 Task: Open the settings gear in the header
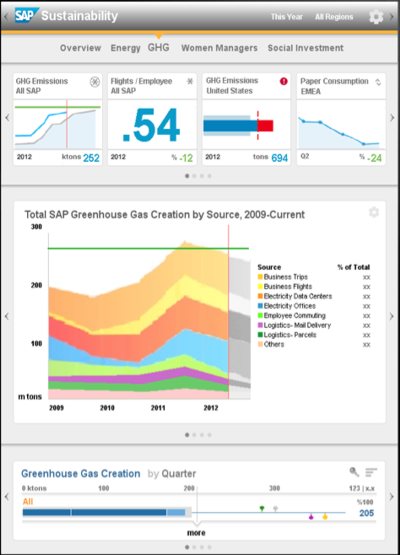(x=376, y=17)
